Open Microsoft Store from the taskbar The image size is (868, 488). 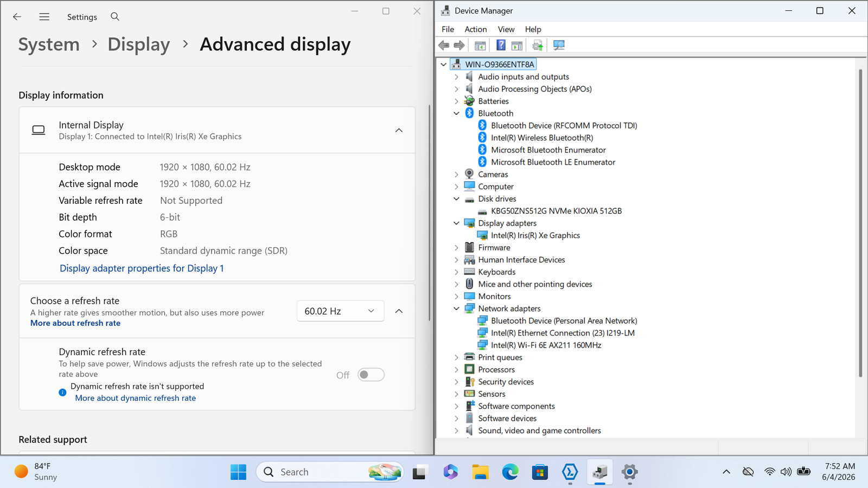click(540, 472)
